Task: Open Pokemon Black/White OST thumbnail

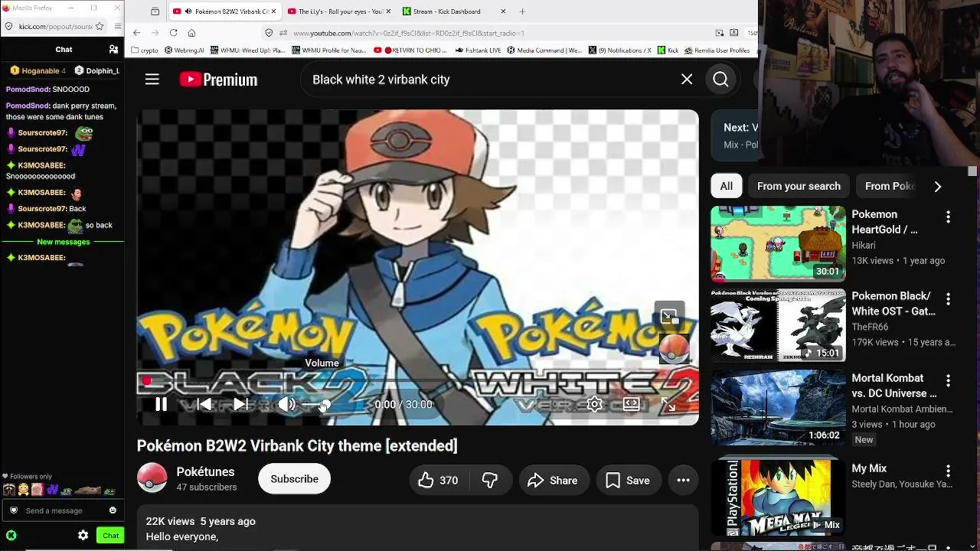Action: click(778, 325)
